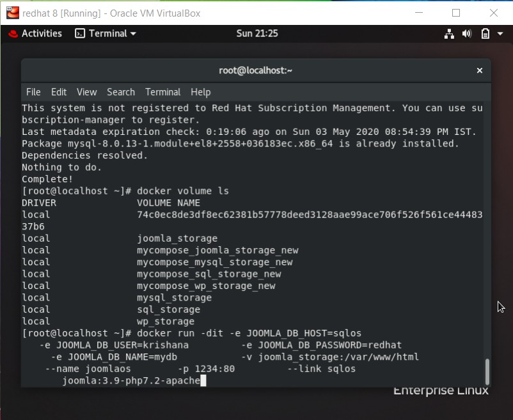Click the text 'joomla_storage:/var/www/html'

338,357
